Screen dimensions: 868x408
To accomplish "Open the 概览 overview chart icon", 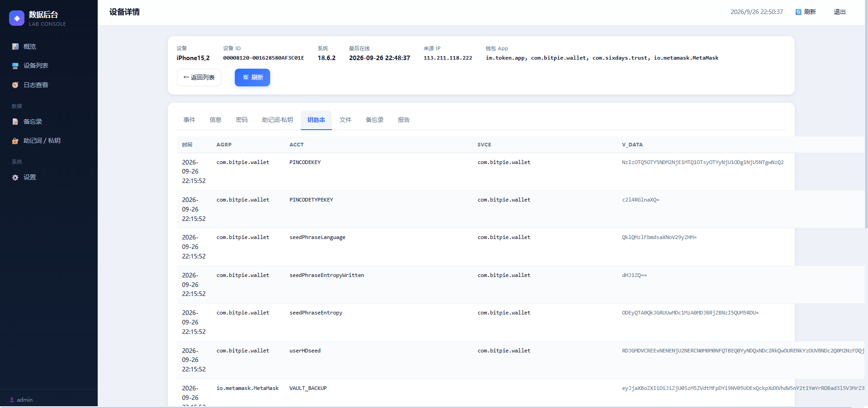I will 15,47.
